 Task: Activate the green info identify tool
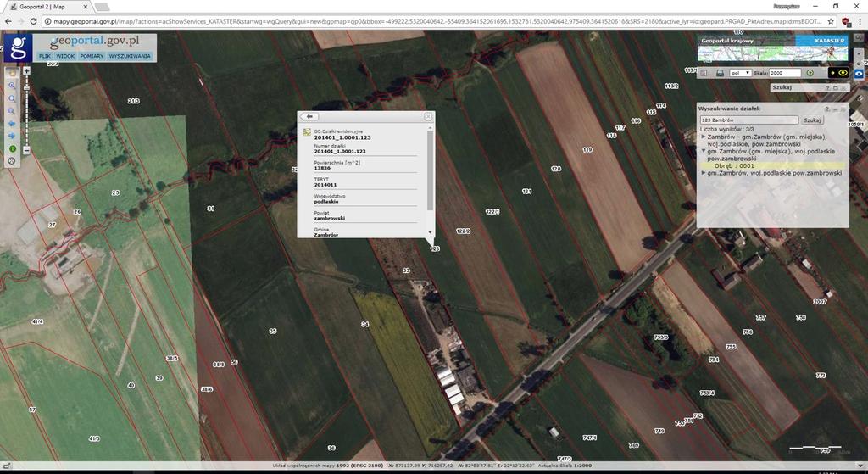click(12, 149)
